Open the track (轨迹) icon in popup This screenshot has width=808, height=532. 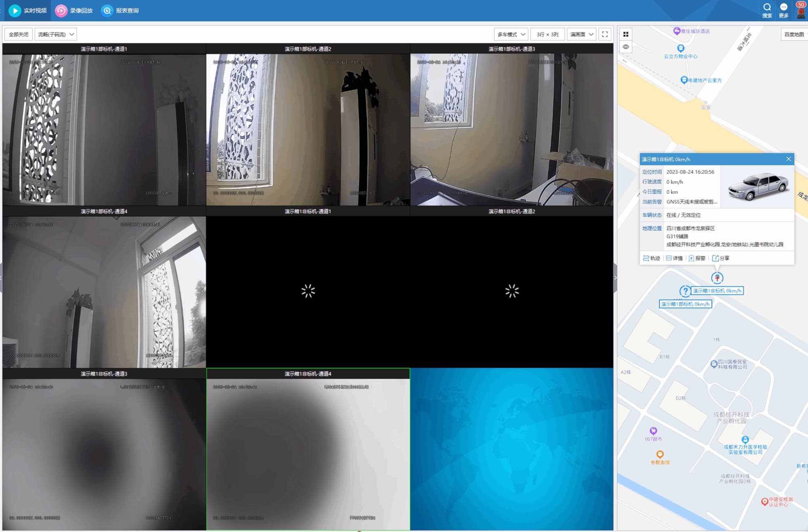click(646, 258)
